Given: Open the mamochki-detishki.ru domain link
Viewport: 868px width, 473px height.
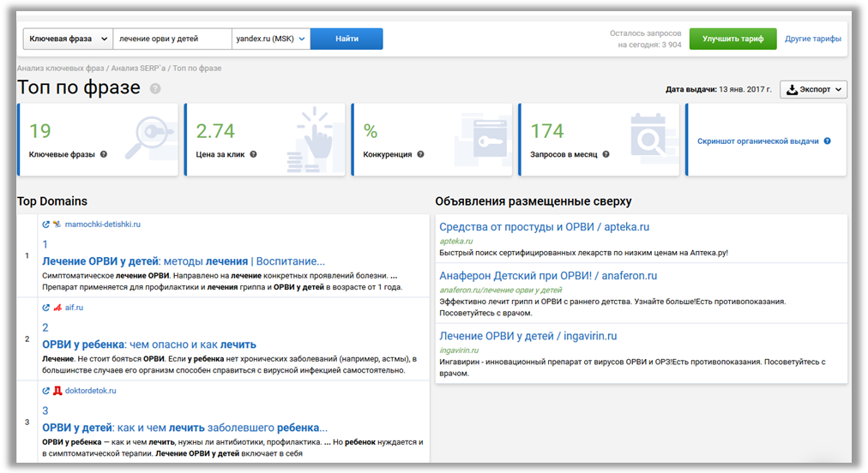Looking at the screenshot, I should pos(102,224).
